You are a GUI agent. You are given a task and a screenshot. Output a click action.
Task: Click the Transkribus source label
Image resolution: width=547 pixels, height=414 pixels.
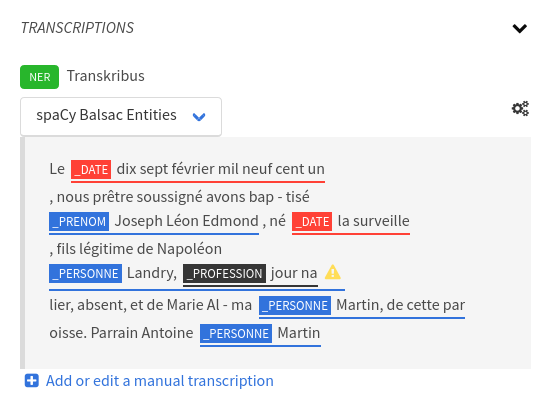[106, 76]
